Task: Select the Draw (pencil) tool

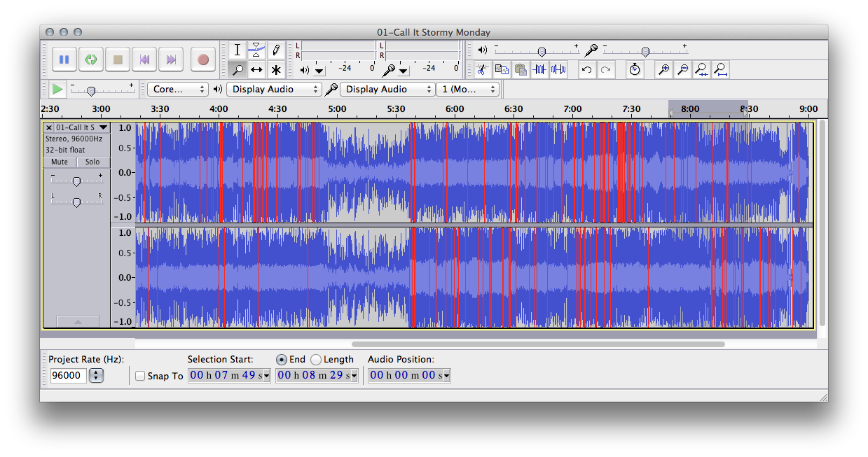Action: [x=276, y=50]
